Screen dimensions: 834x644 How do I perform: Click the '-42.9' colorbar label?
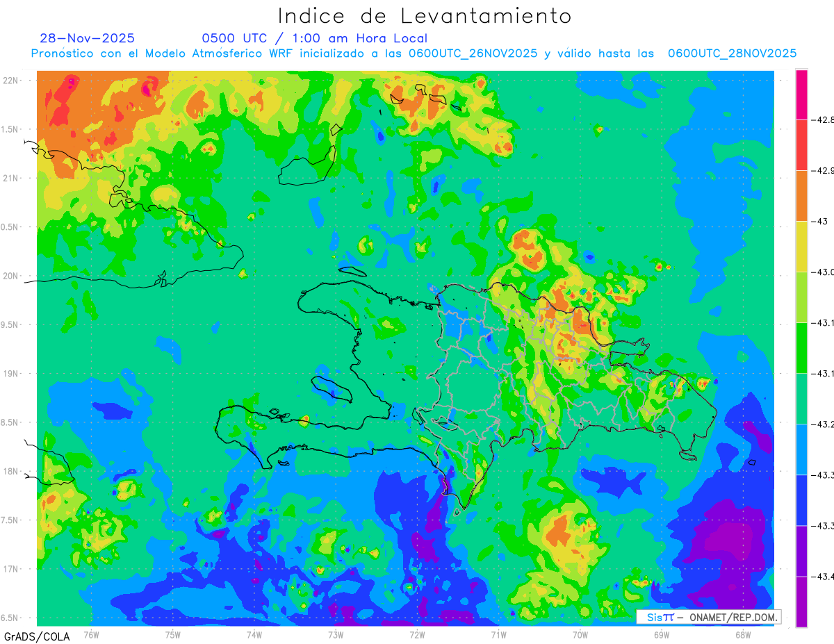(824, 170)
